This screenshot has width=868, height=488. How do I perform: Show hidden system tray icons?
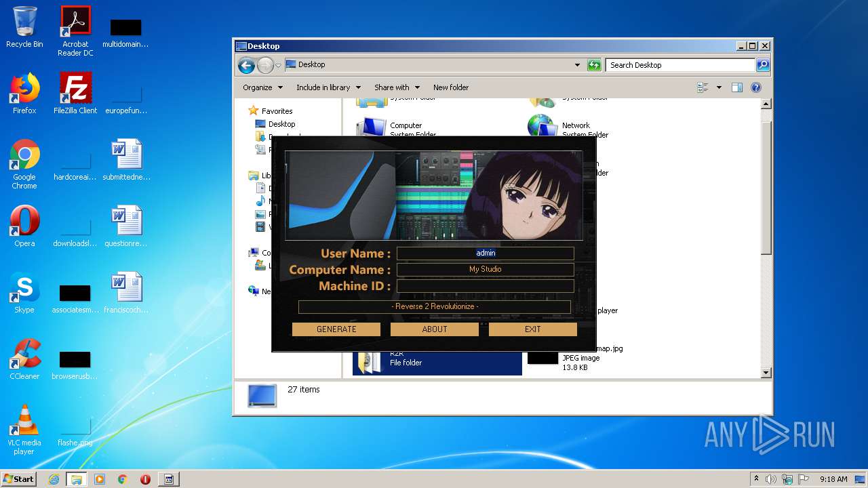756,479
